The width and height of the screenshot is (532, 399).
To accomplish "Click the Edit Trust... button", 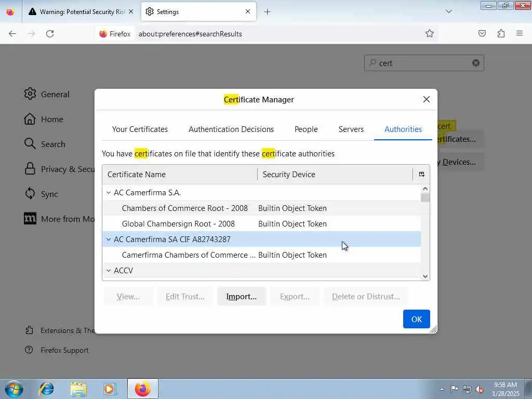I will (x=185, y=297).
